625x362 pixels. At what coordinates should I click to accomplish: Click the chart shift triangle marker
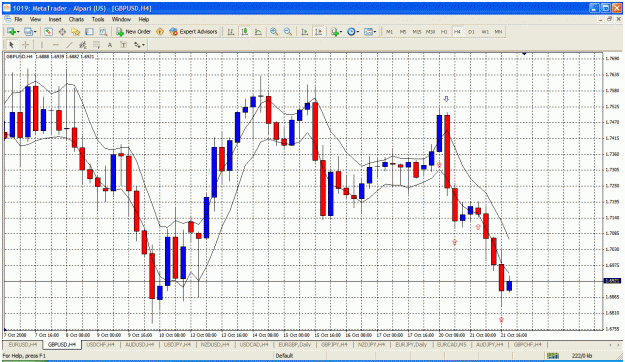[524, 53]
